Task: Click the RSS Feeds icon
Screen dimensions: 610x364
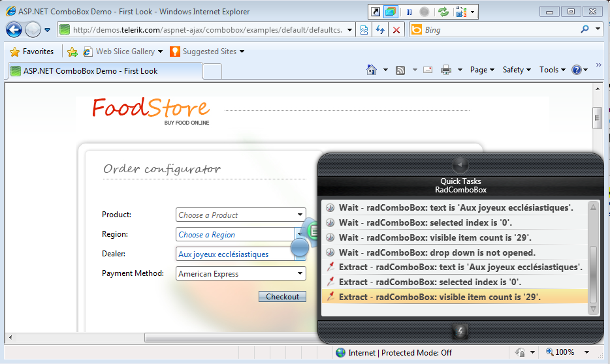Action: click(400, 70)
